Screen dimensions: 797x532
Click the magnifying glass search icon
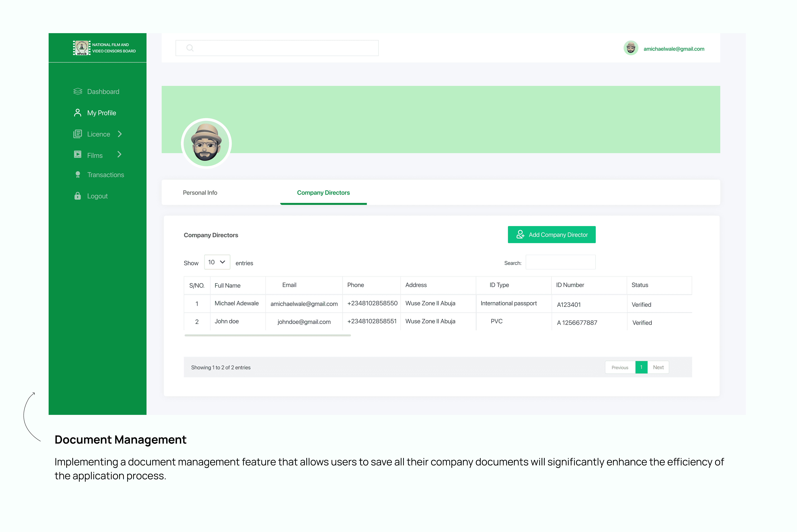190,48
